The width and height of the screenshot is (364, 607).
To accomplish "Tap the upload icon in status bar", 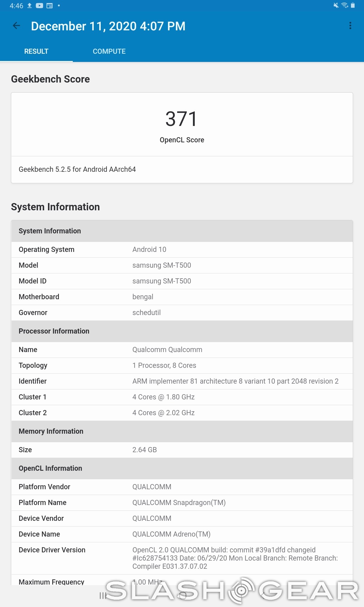I will (29, 6).
